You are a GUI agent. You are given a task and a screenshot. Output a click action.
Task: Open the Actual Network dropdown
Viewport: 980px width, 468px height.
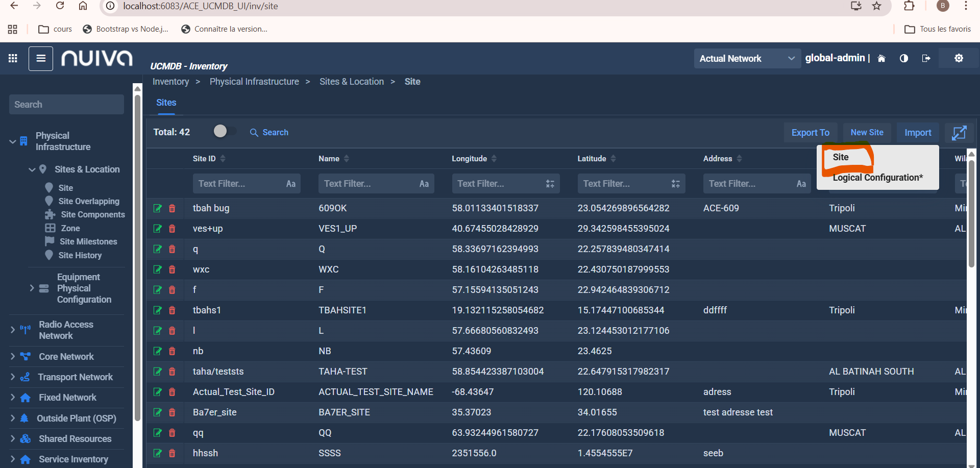coord(747,59)
